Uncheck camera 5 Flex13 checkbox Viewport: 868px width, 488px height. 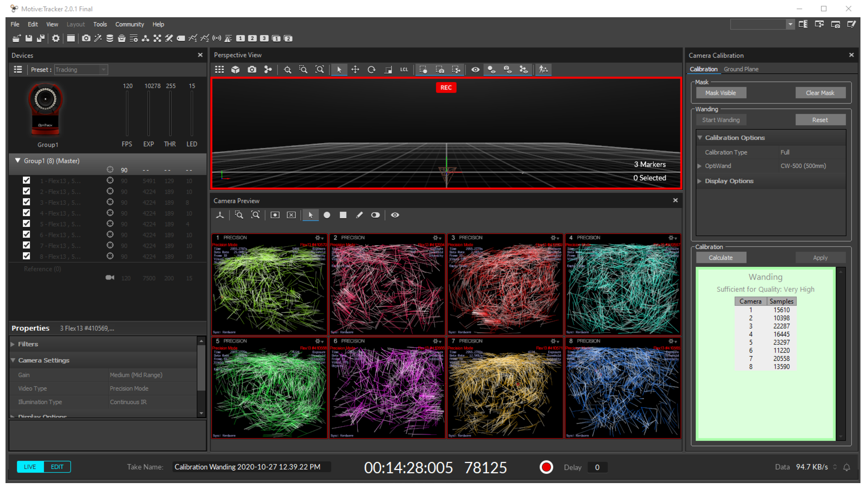[x=26, y=224]
